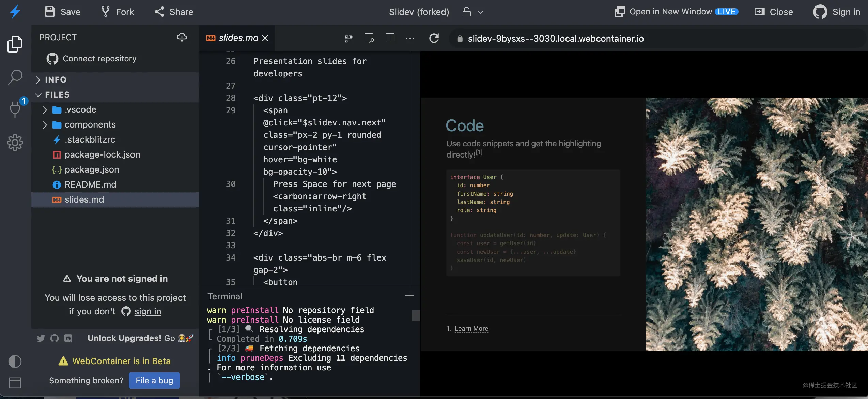Click the Prettier format icon in editor toolbar
The image size is (868, 399).
tap(348, 38)
